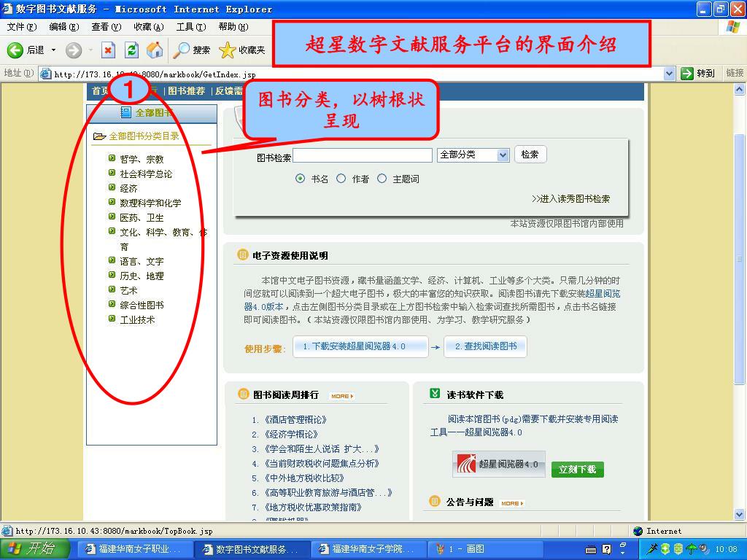747x560 pixels.
Task: Open book 《酒店管理概论》
Action: 295,420
